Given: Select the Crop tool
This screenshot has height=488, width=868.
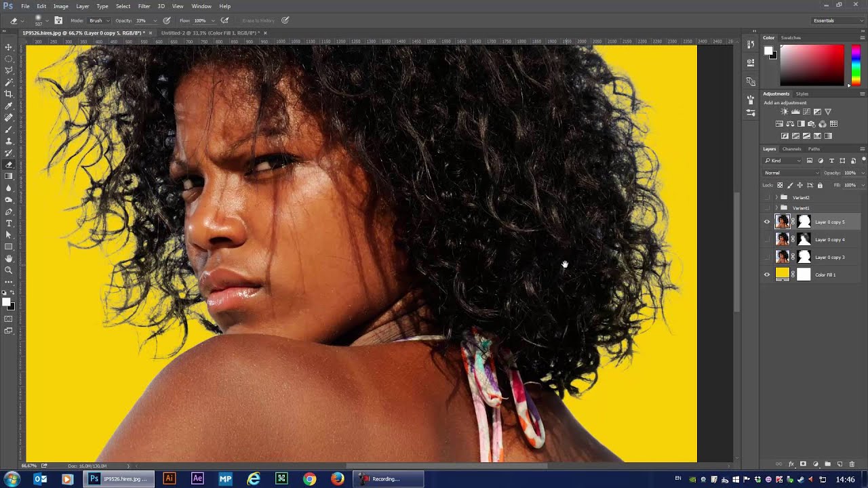Looking at the screenshot, I should [9, 94].
